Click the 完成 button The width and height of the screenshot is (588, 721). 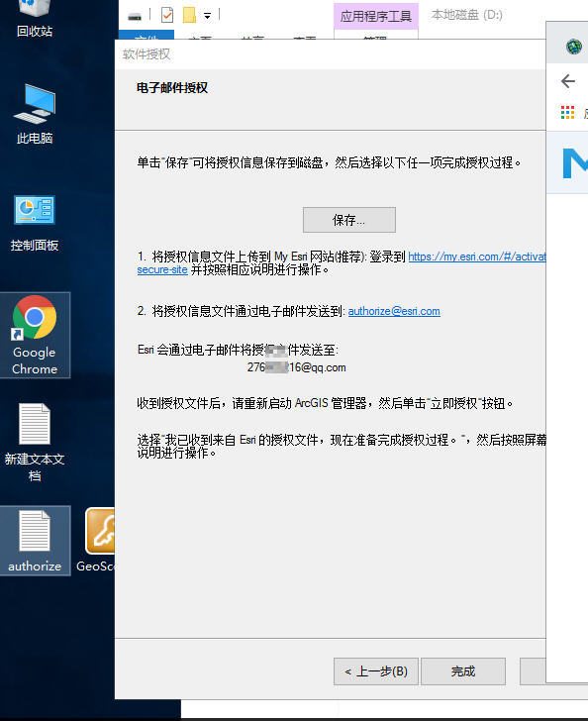click(x=463, y=671)
